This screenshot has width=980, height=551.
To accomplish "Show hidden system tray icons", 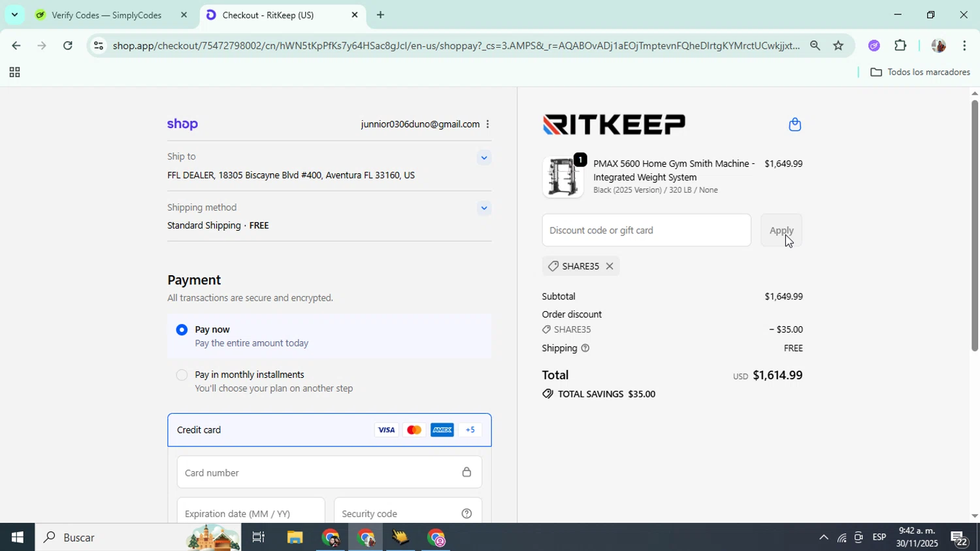I will coord(823,537).
